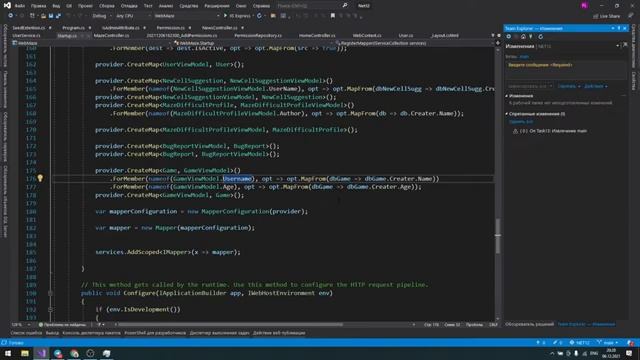Open the Error List bottom tab
The width and height of the screenshot is (640, 360).
click(26, 333)
